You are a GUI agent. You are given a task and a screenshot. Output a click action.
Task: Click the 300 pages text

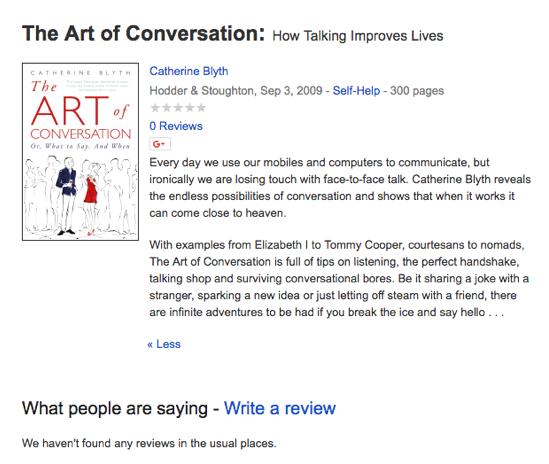click(417, 91)
